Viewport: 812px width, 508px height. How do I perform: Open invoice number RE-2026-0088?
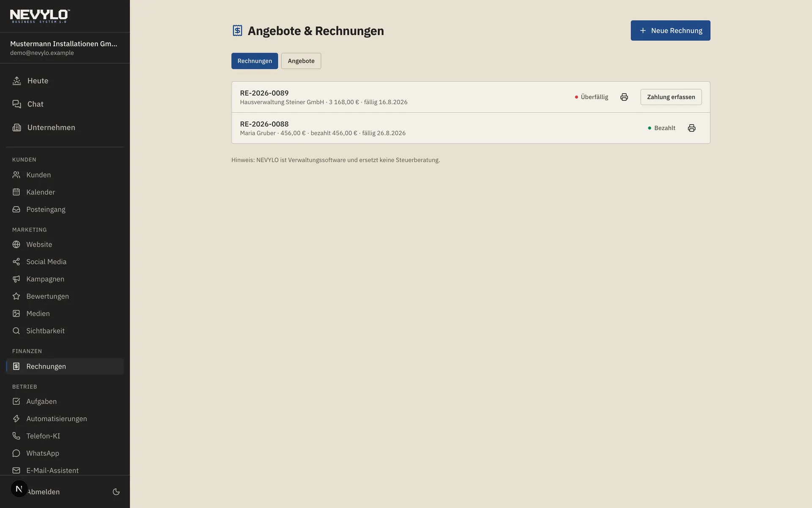(264, 124)
